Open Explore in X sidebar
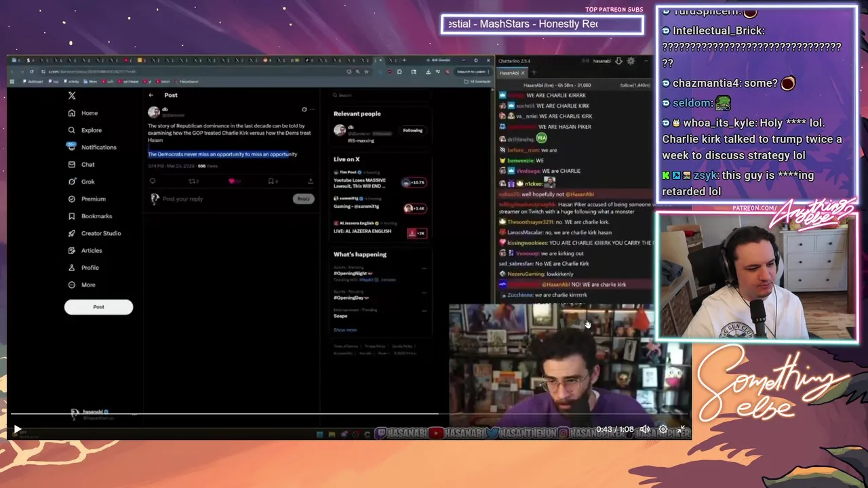The image size is (868, 488). tap(85, 130)
